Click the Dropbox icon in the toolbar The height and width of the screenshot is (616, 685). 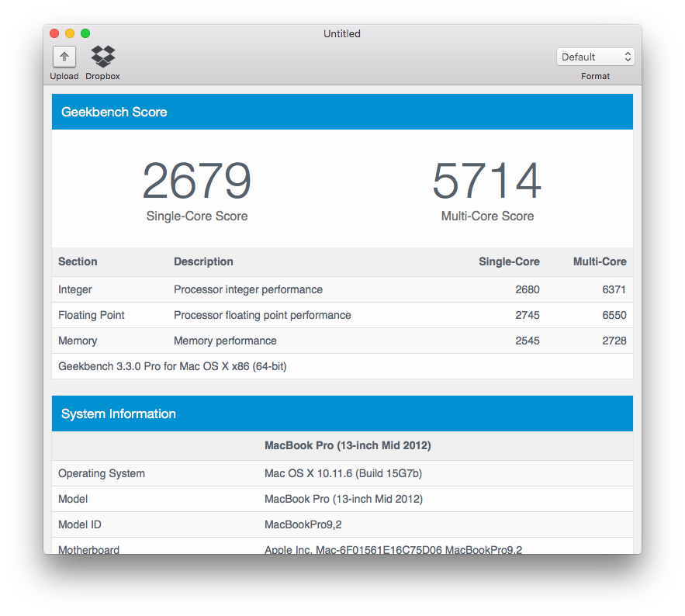pyautogui.click(x=102, y=57)
